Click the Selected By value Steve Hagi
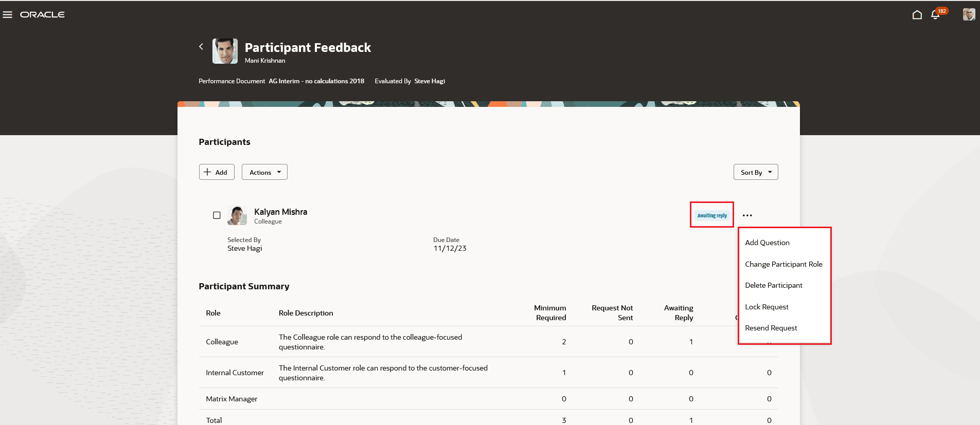 point(245,248)
